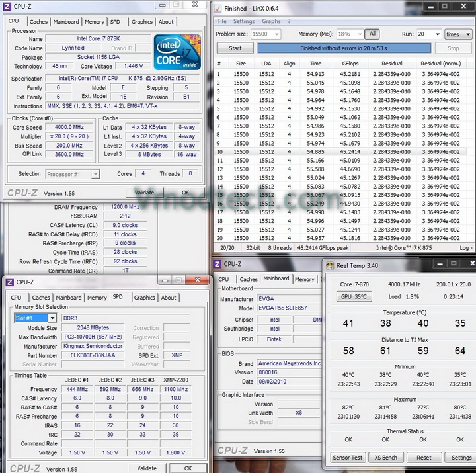476x473 pixels.
Task: Select the CPU tab in SPD CPU-Z window
Action: pos(16,298)
